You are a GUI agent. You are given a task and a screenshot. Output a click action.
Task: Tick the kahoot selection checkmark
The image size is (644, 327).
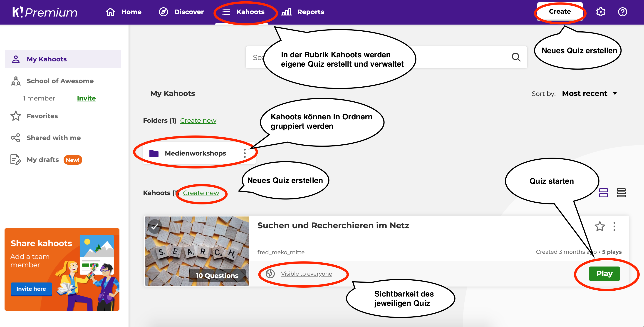pyautogui.click(x=155, y=226)
